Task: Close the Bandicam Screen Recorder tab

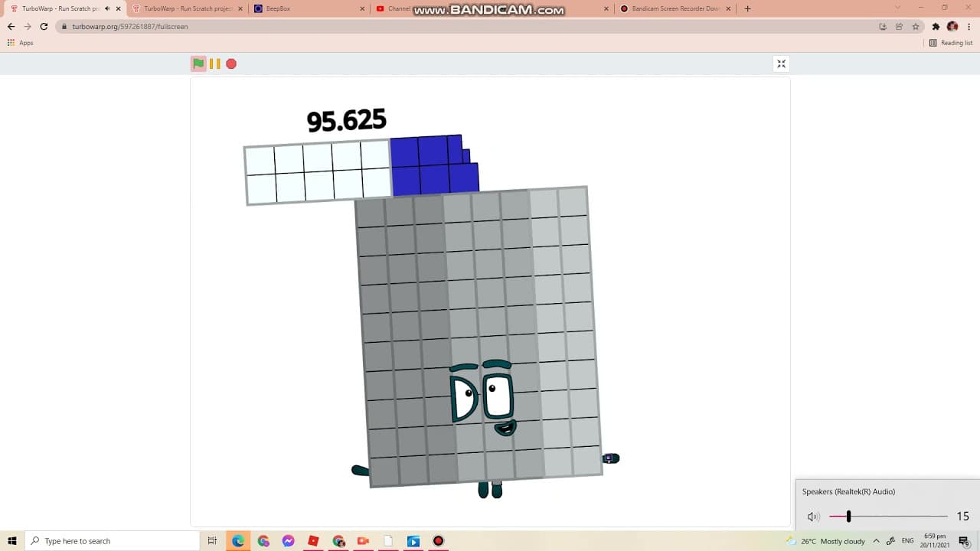Action: point(729,8)
